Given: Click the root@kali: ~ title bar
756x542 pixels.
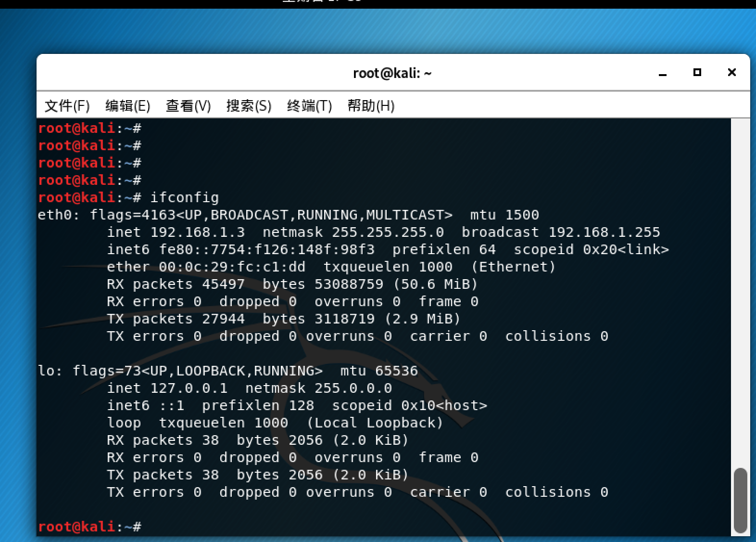Looking at the screenshot, I should click(392, 73).
